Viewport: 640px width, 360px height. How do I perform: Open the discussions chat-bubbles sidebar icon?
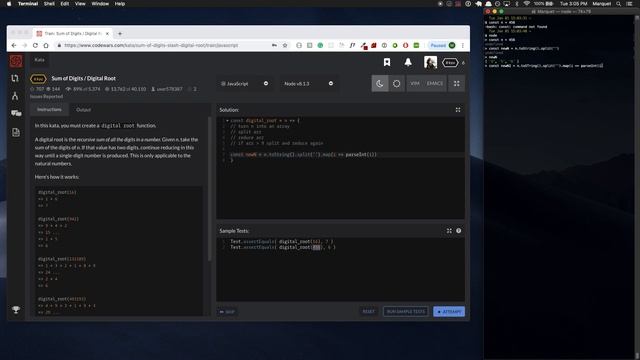[16, 113]
